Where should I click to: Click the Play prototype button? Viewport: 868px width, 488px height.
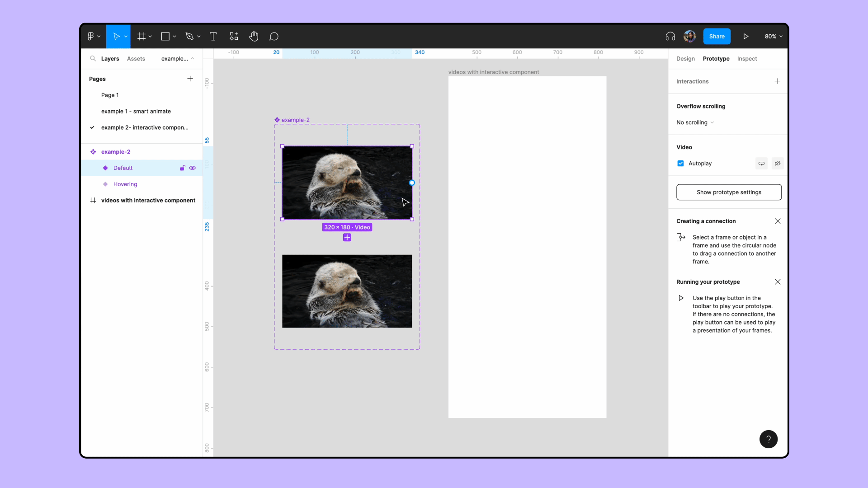click(746, 36)
